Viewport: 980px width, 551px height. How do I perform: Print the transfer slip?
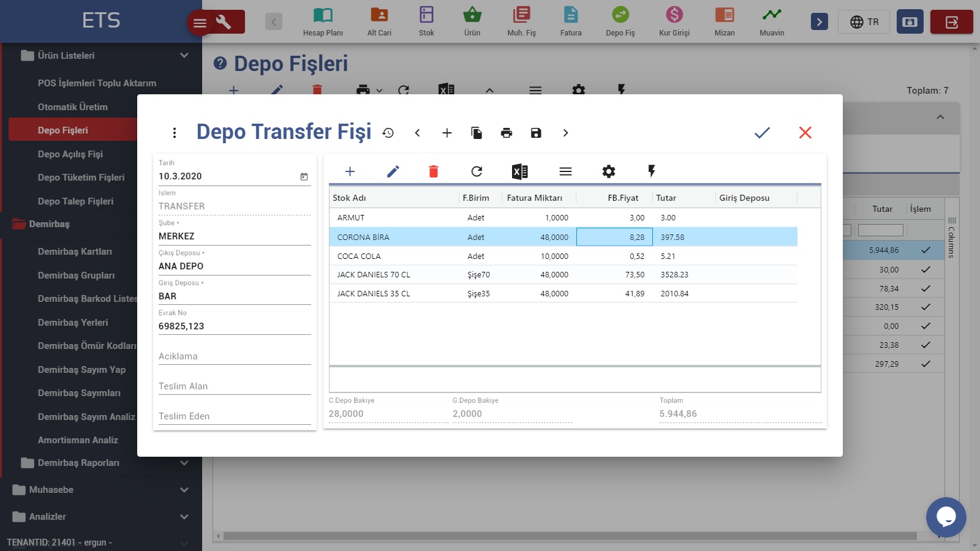coord(507,133)
